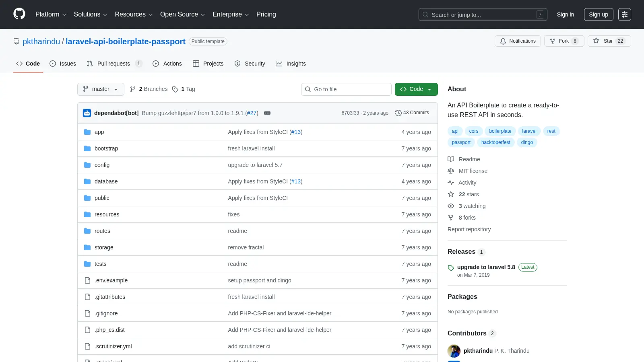644x362 pixels.
Task: Expand the Solutions menu
Action: click(x=91, y=14)
